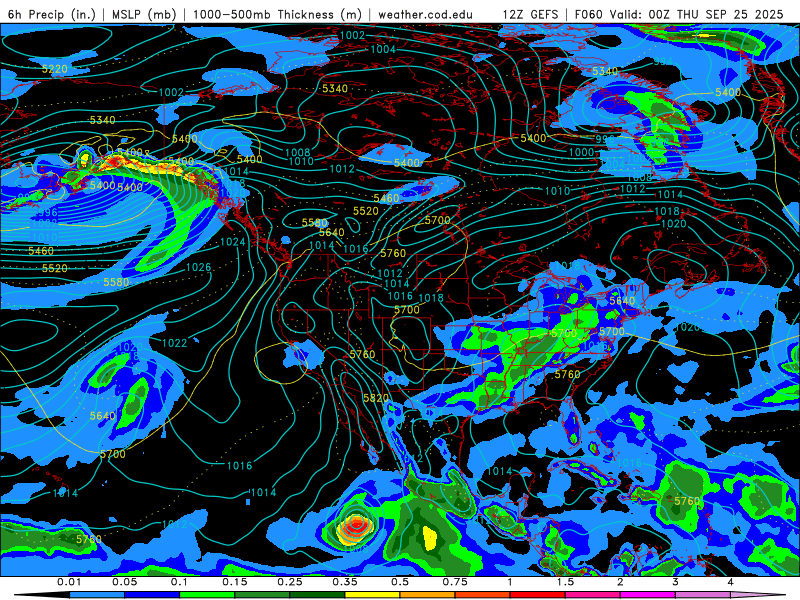Click the 0.25 legend value
Image resolution: width=800 pixels, height=600 pixels.
[x=290, y=582]
